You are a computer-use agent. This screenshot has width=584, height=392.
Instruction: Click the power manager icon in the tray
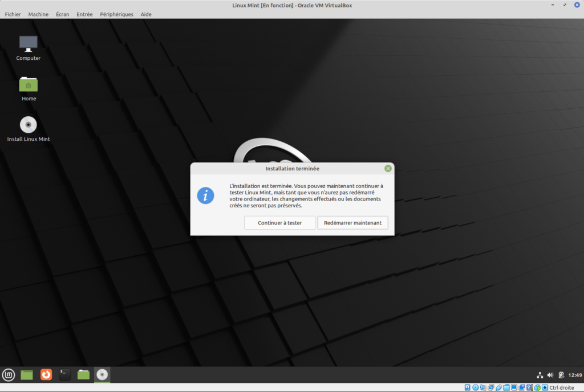coord(561,375)
